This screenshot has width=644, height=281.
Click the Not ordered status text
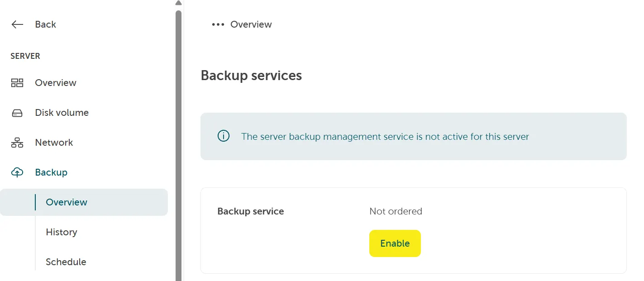coord(396,211)
